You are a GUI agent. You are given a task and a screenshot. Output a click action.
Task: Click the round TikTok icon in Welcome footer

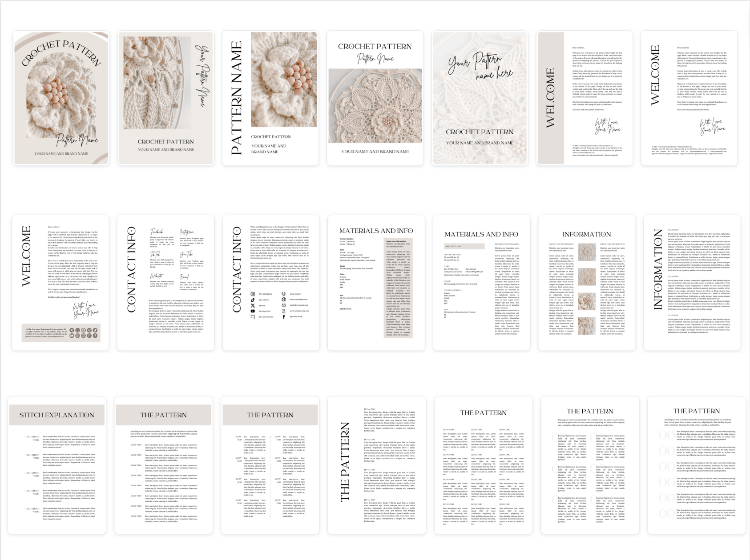click(x=95, y=330)
